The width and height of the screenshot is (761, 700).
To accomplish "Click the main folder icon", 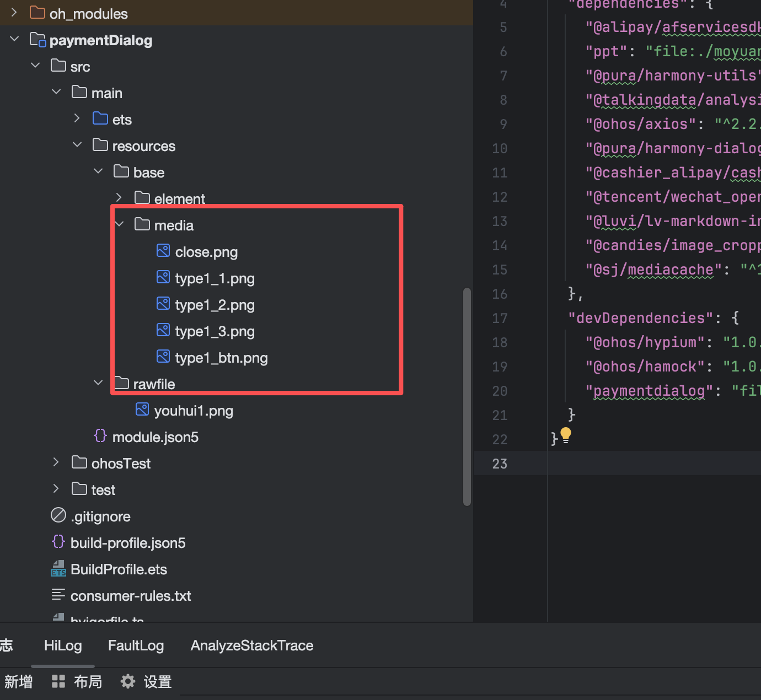I will 79,92.
